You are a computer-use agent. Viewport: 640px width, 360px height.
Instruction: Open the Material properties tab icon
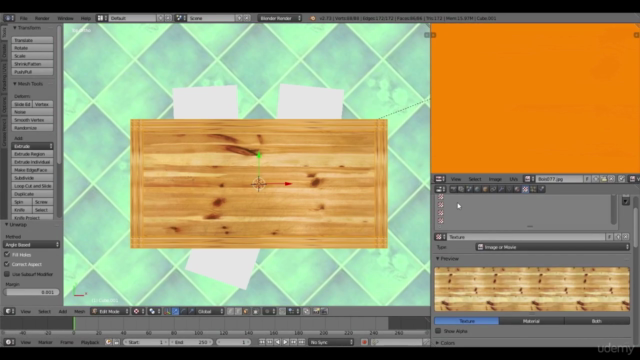[517, 189]
